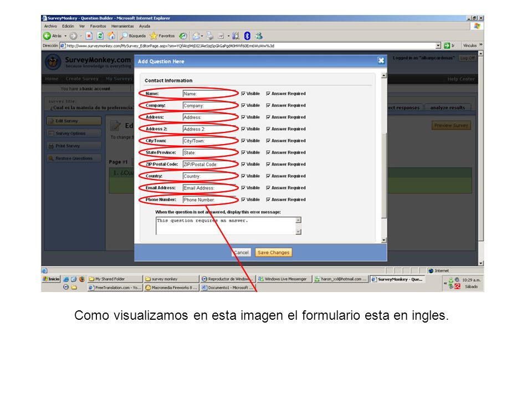Image resolution: width=532 pixels, height=399 pixels.
Task: Launch Internet Explorer from quick launch
Action: pyautogui.click(x=66, y=279)
